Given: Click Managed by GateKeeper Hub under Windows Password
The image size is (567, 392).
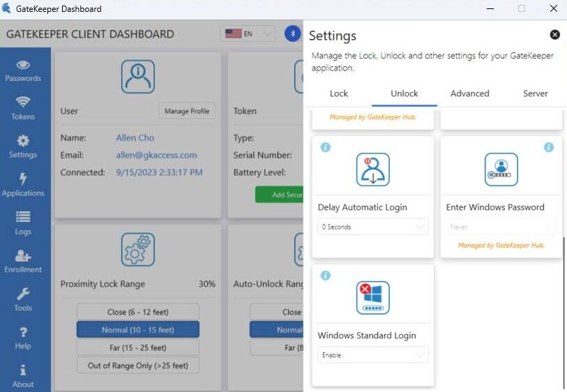Looking at the screenshot, I should (501, 246).
